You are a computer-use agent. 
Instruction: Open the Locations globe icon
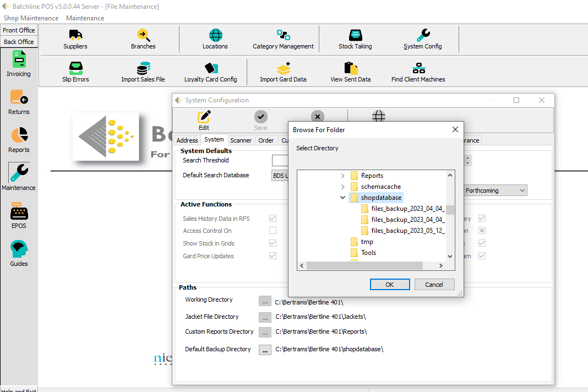(215, 35)
